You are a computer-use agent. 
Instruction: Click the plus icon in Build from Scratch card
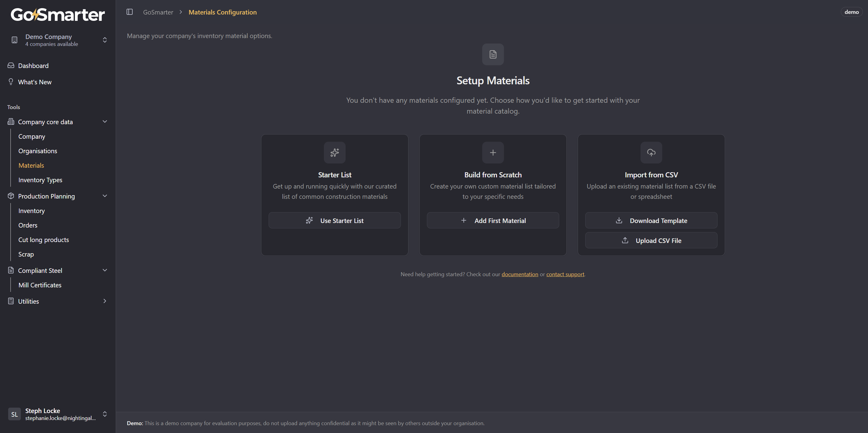(493, 153)
